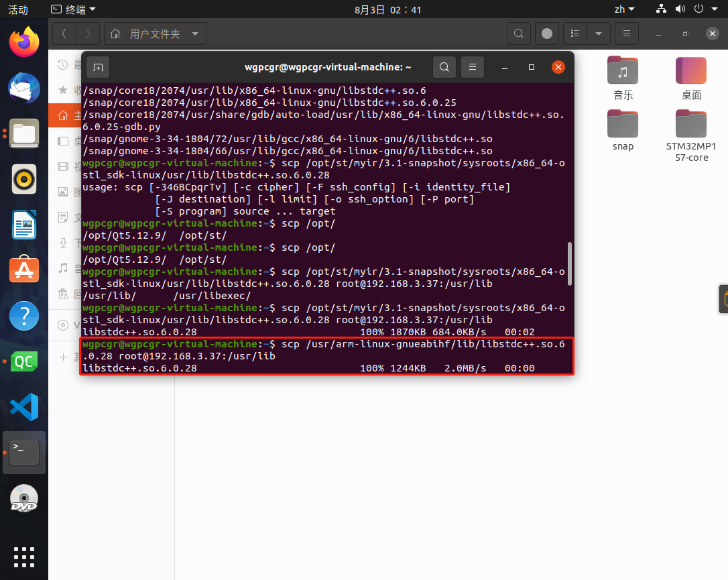Open file manager hamburger menu
The width and height of the screenshot is (728, 580).
click(x=627, y=34)
